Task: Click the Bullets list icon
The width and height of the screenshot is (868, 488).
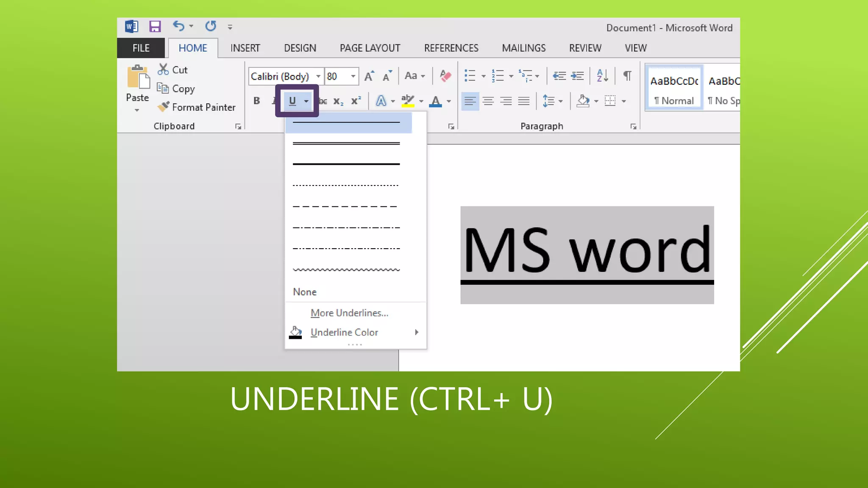Action: click(x=470, y=76)
